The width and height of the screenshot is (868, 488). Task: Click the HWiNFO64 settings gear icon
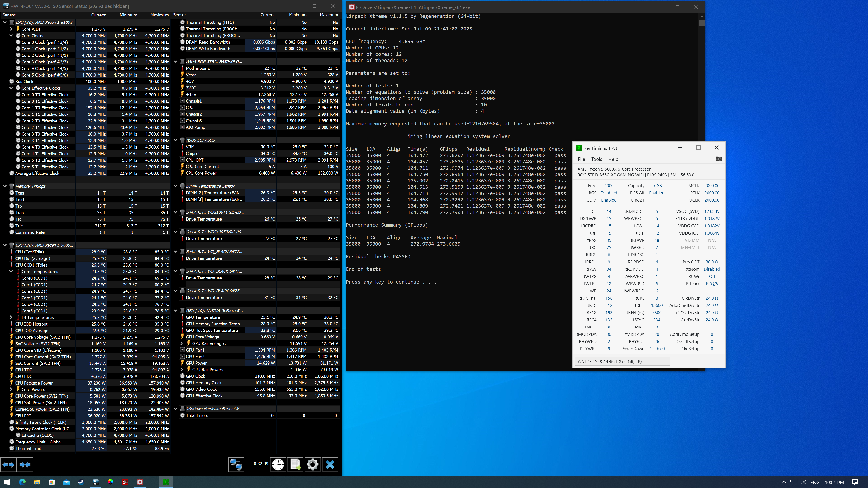pyautogui.click(x=312, y=464)
